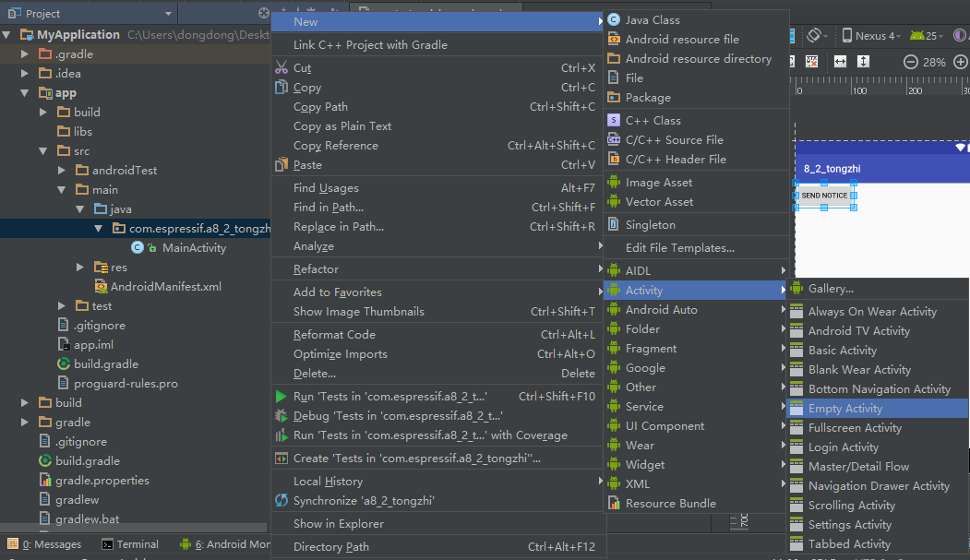The width and height of the screenshot is (970, 560).
Task: Create a new Package
Action: (696, 98)
